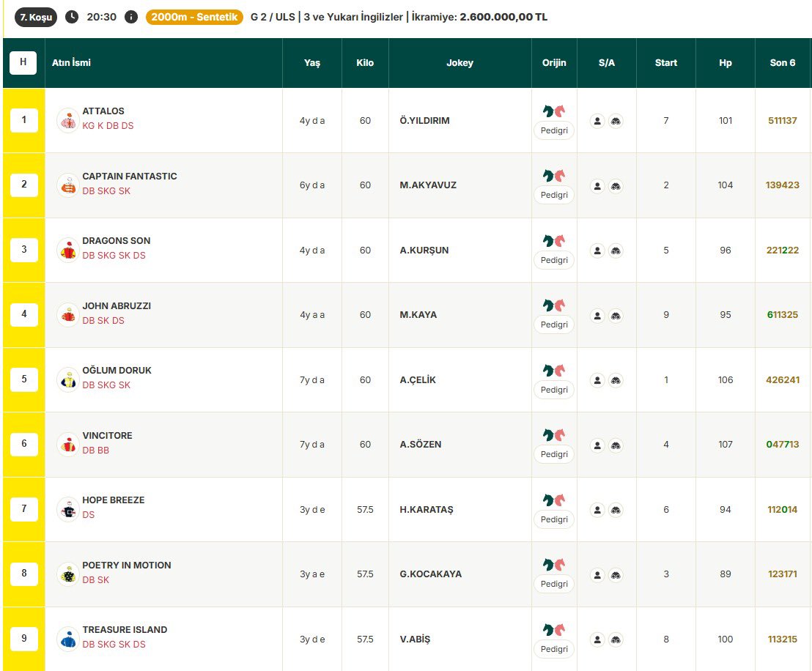The width and height of the screenshot is (812, 671).
Task: Open horse name POETRY IN MOTION
Action: (126, 566)
